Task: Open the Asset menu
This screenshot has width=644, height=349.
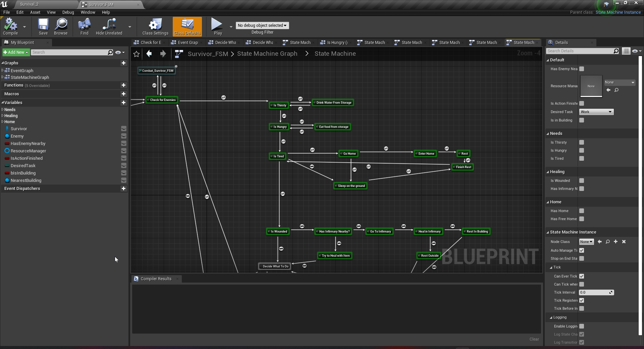Action: tap(35, 12)
